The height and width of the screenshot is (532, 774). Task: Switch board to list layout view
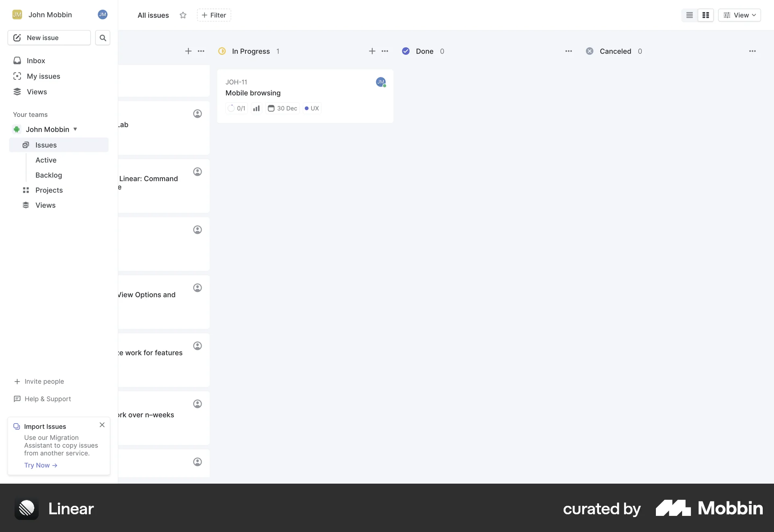(689, 15)
